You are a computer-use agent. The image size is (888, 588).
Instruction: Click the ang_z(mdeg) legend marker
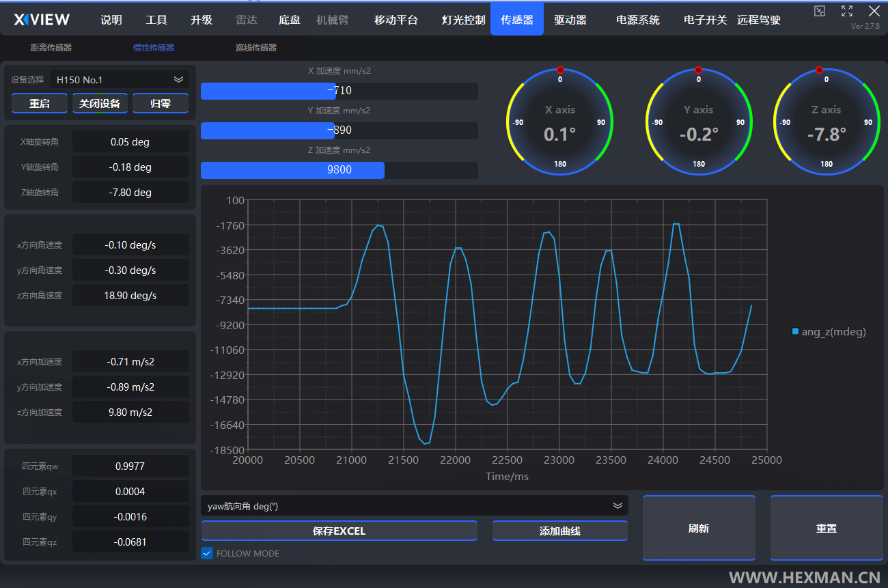pos(795,331)
